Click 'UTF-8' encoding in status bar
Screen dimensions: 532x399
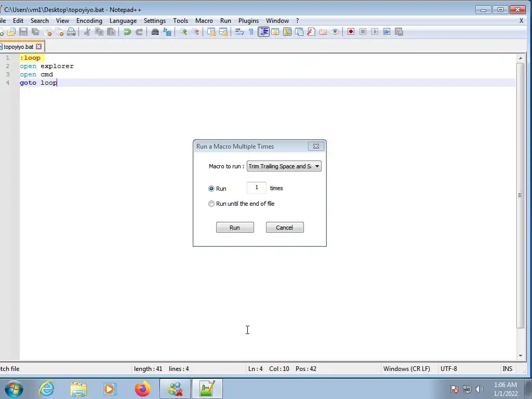448,369
